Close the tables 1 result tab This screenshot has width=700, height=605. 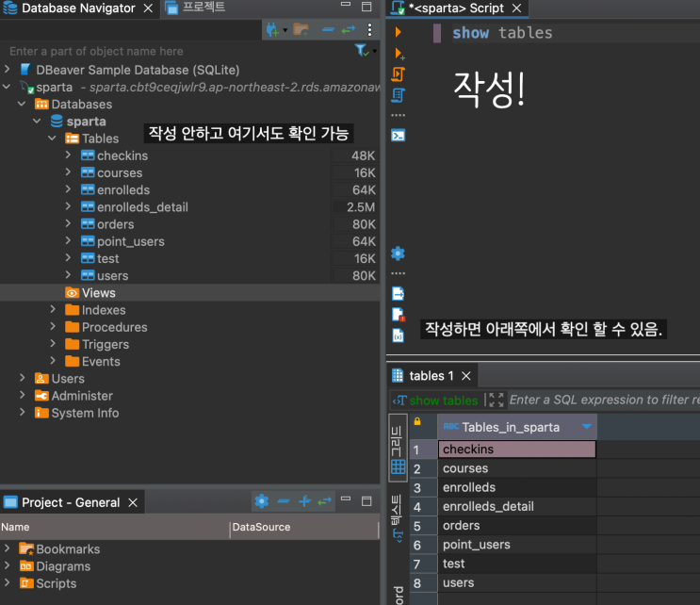[x=466, y=376]
